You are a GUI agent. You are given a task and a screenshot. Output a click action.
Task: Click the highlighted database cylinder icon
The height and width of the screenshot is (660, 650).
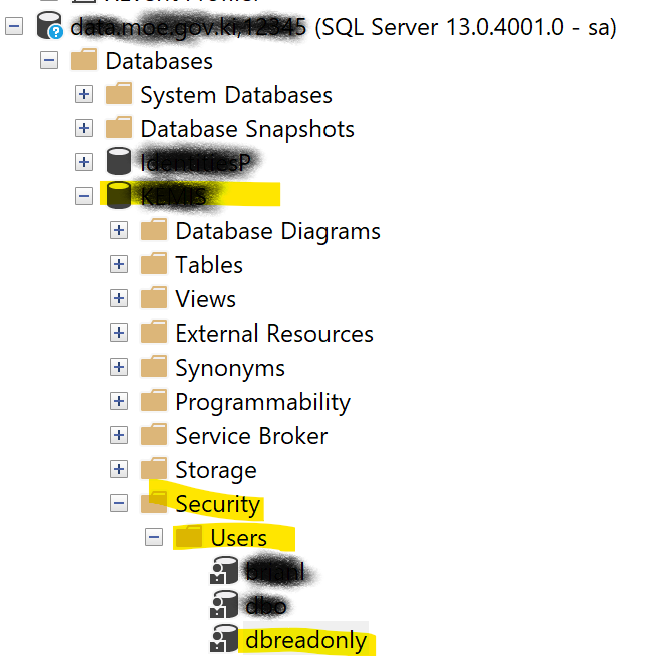click(118, 195)
